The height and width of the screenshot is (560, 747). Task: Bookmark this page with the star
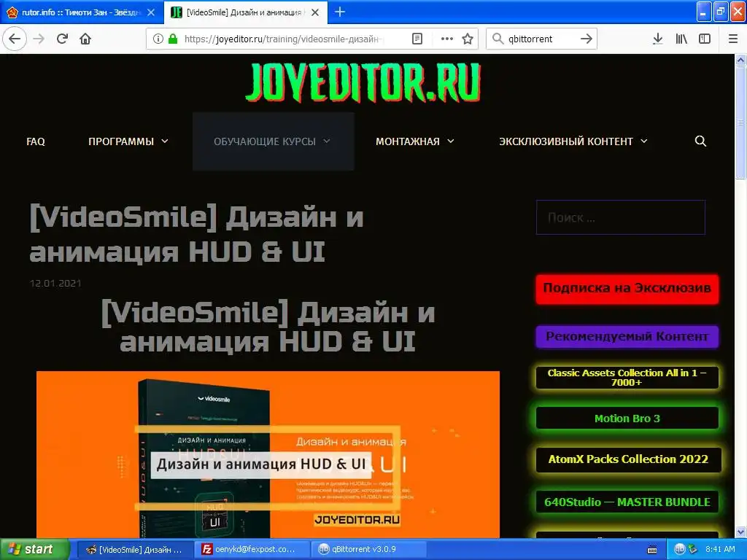468,39
